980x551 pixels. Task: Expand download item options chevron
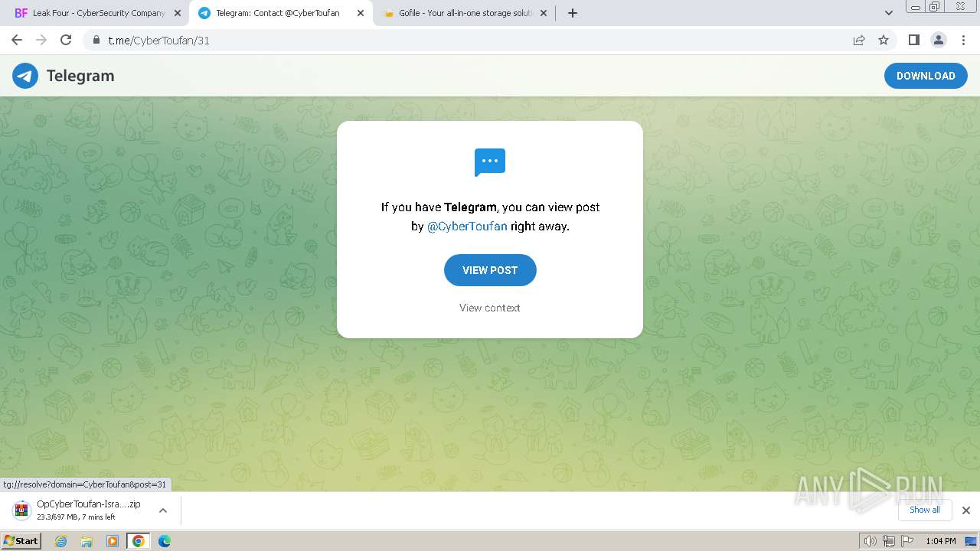[163, 510]
